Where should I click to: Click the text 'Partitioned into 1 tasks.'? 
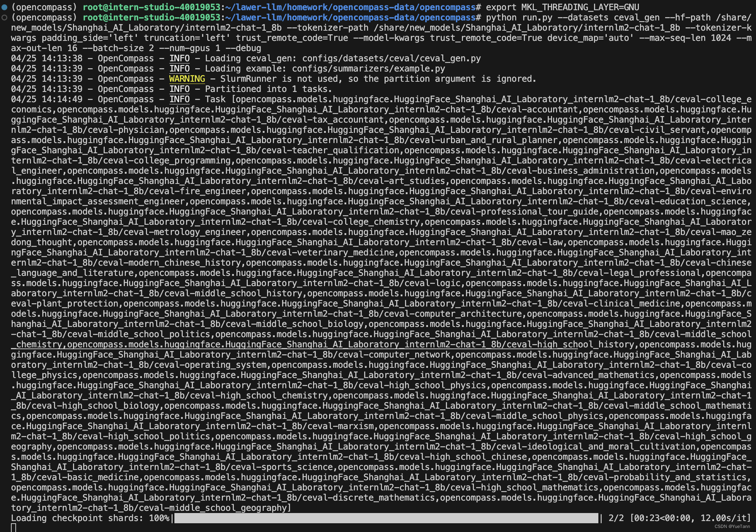point(269,89)
